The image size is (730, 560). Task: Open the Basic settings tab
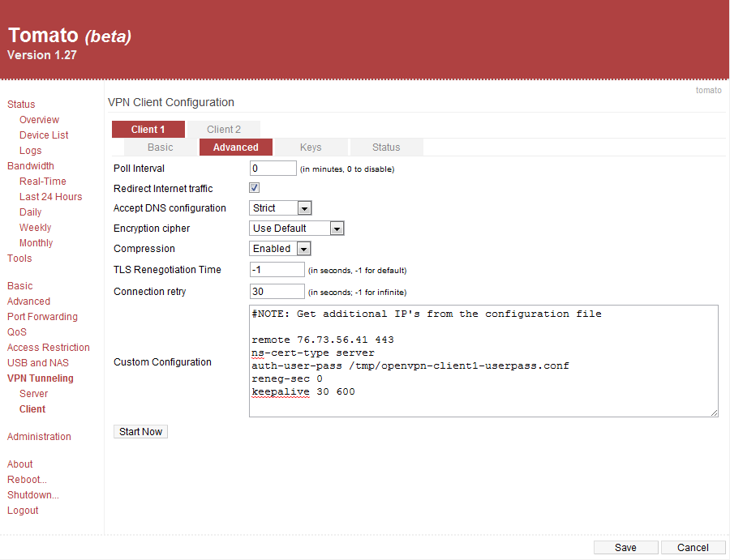160,147
